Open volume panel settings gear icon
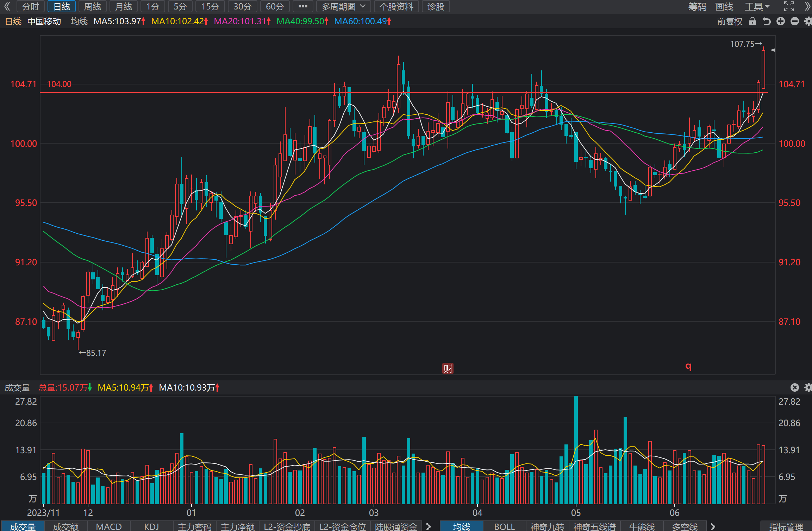 (x=808, y=387)
